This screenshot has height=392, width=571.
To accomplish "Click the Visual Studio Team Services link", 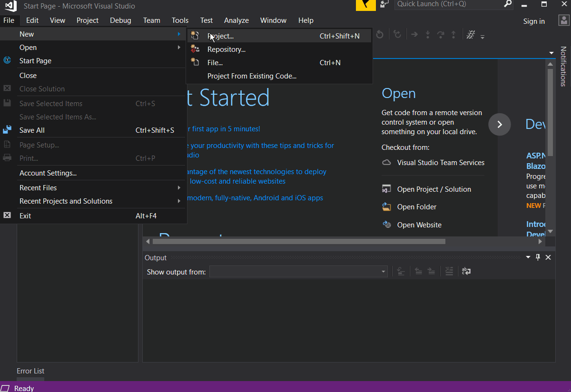I will click(x=441, y=163).
